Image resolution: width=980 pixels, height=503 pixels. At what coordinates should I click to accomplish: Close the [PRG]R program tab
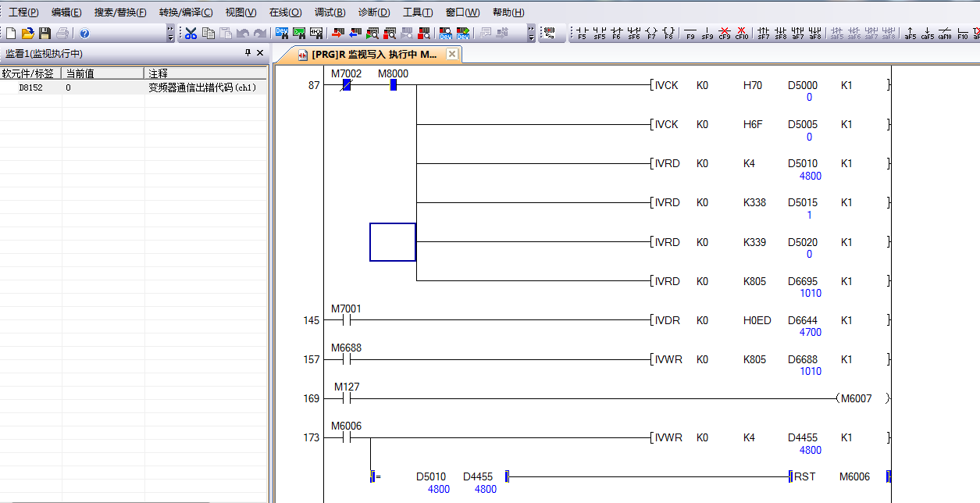(x=452, y=55)
